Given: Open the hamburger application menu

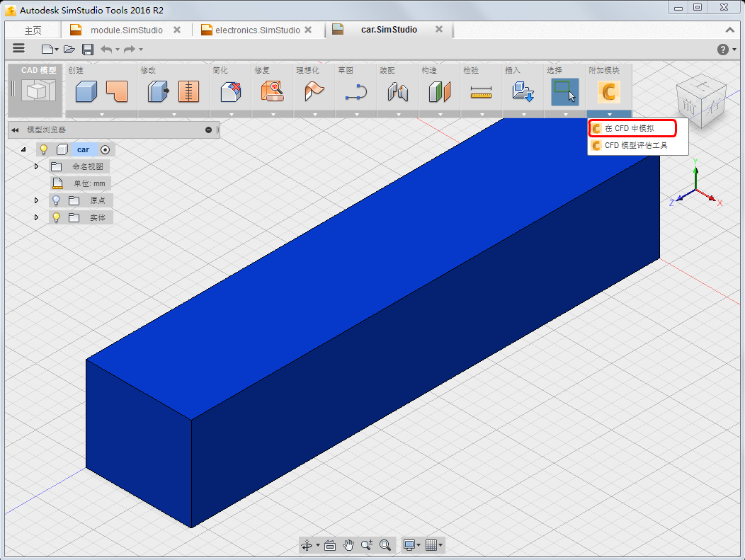Looking at the screenshot, I should pos(18,48).
